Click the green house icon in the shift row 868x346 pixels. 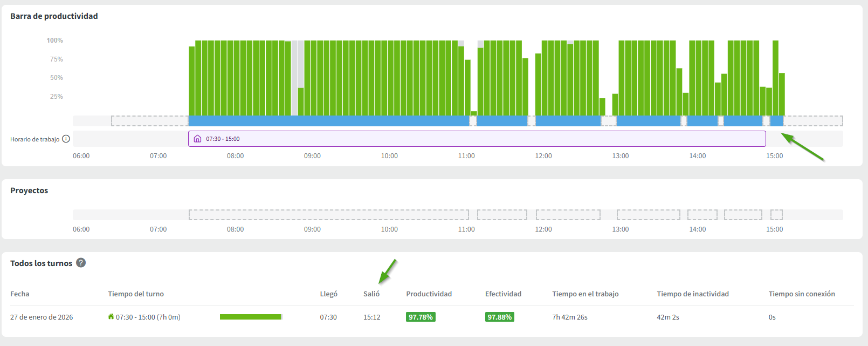(x=111, y=317)
